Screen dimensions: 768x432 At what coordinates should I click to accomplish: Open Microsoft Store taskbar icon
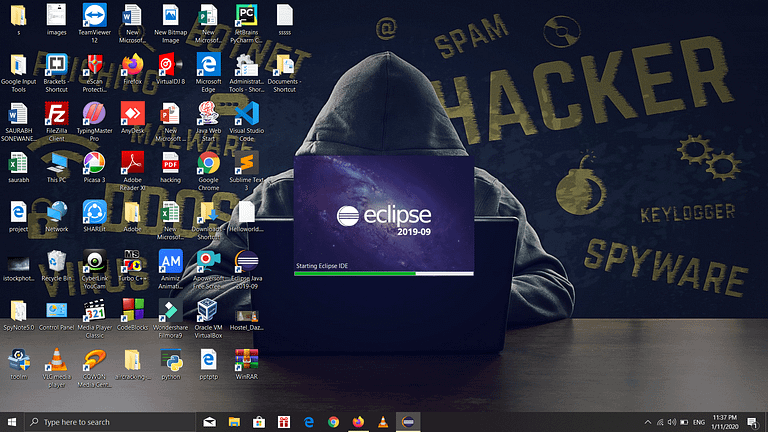pos(259,422)
